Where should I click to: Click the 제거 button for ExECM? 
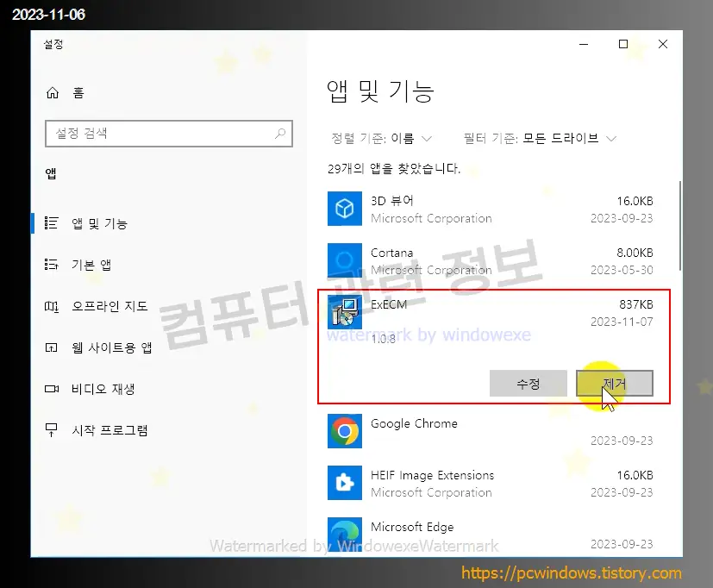[x=615, y=384]
